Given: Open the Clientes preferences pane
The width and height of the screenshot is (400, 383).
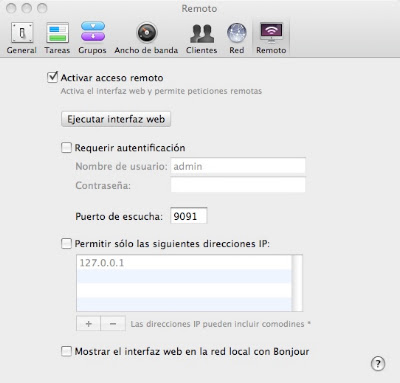Looking at the screenshot, I should point(202,38).
